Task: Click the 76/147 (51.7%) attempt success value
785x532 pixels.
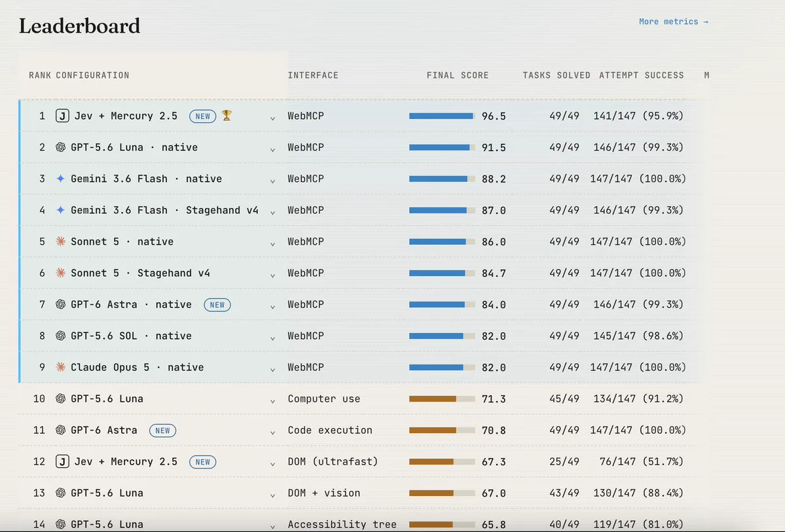Action: (642, 461)
